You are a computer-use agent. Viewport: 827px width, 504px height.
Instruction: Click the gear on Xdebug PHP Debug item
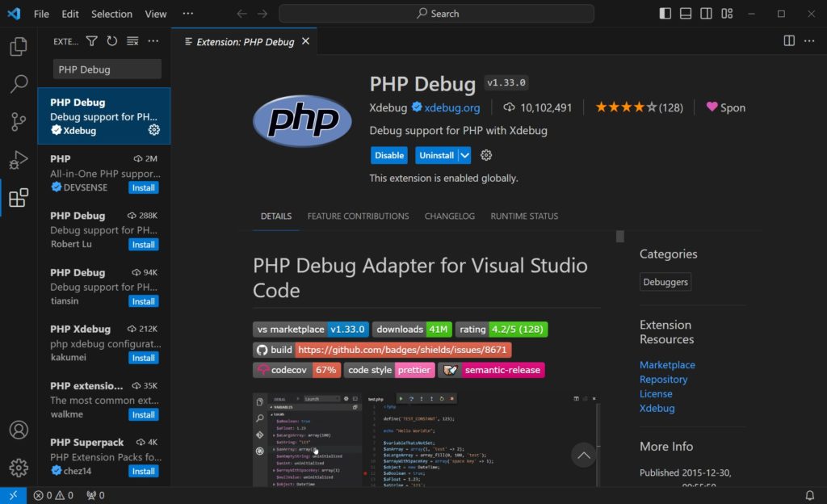[x=154, y=130]
